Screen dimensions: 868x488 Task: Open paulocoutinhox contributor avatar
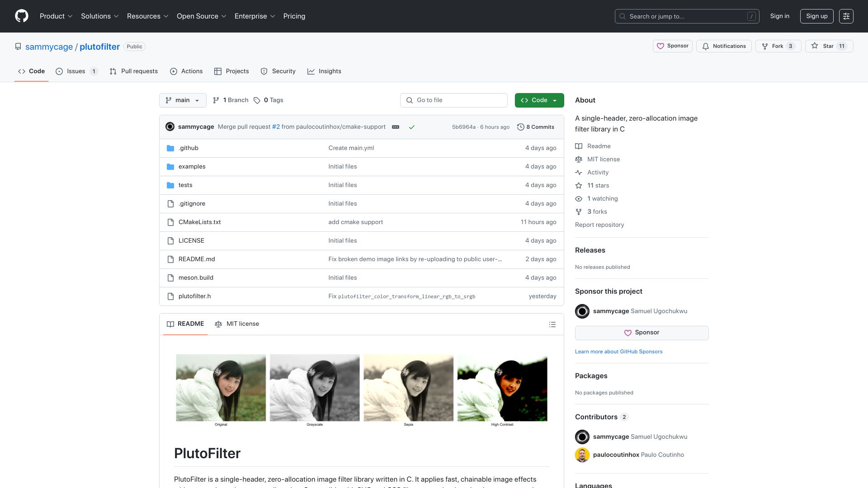[582, 455]
